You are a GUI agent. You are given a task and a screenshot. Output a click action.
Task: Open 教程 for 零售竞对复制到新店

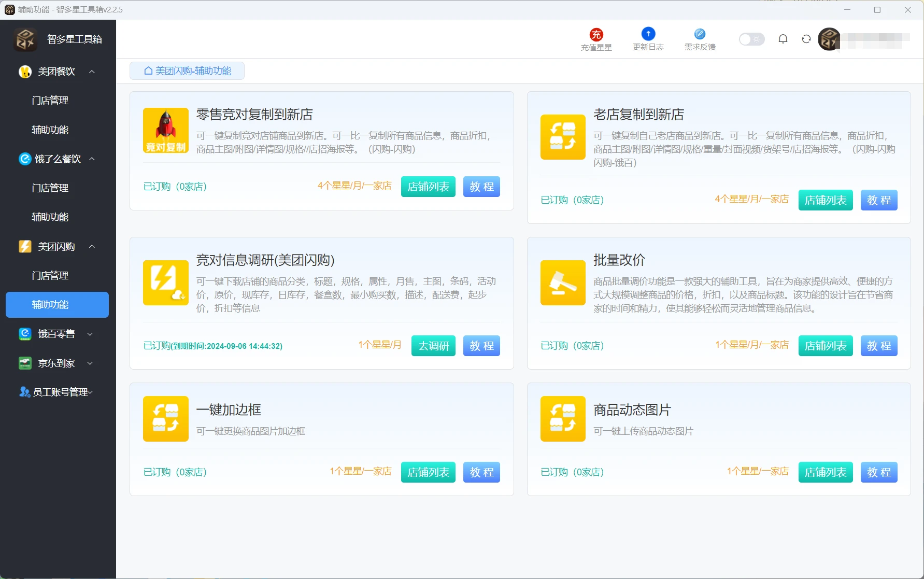[481, 187]
